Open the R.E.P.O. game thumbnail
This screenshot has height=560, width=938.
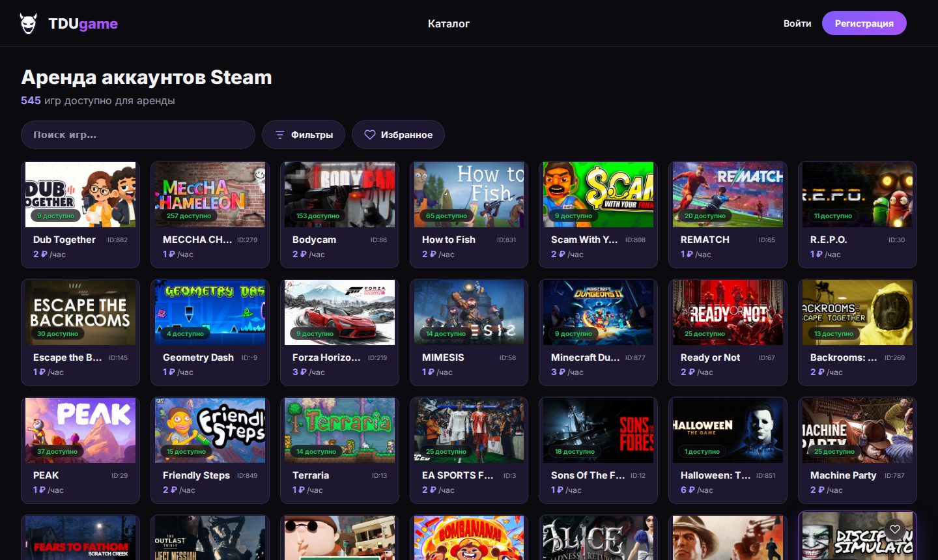tap(858, 195)
